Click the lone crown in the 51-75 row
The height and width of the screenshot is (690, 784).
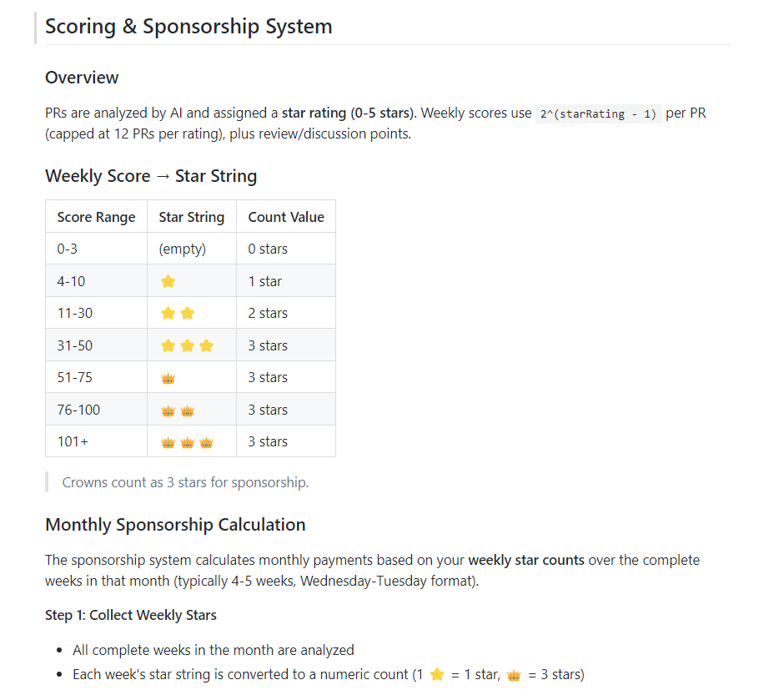click(x=168, y=378)
